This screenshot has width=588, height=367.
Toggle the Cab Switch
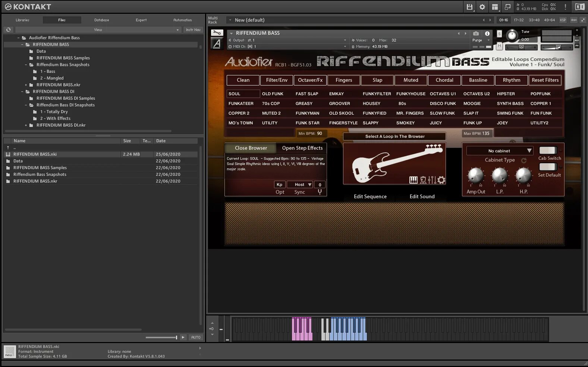(548, 150)
